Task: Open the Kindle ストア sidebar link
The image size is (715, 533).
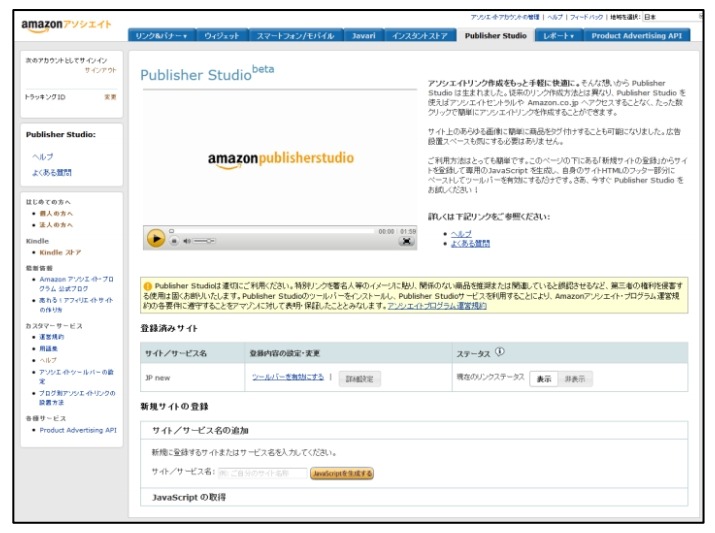Action: click(60, 252)
